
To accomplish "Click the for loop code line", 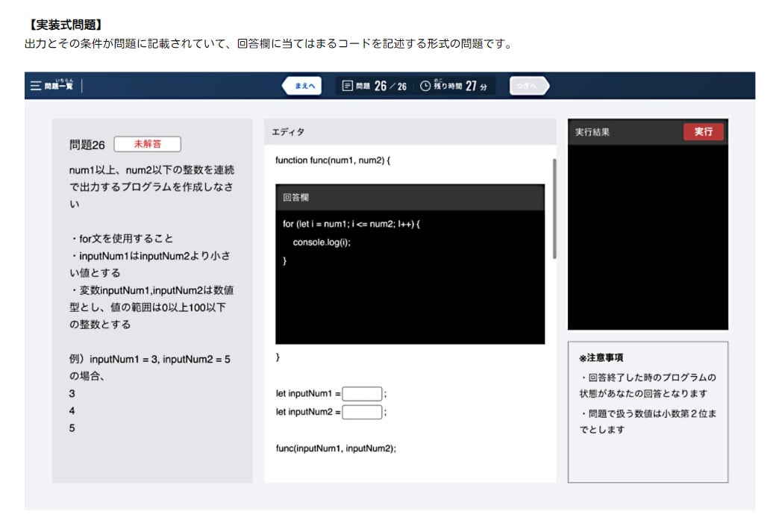I will tap(351, 224).
